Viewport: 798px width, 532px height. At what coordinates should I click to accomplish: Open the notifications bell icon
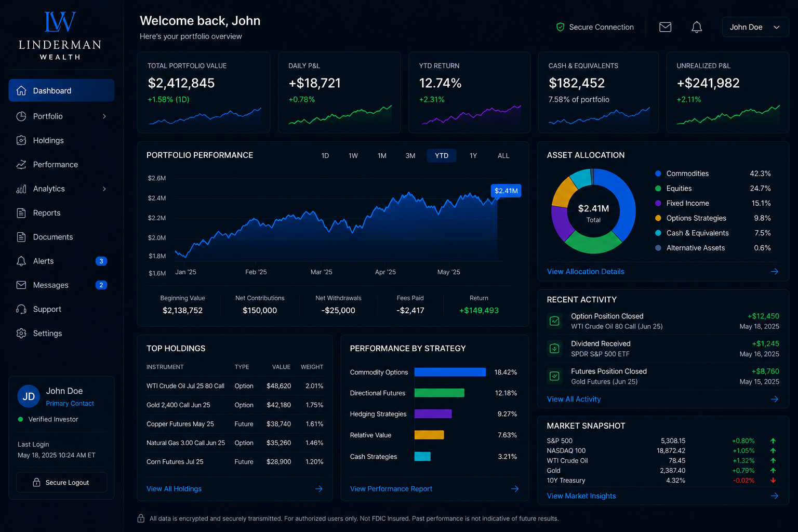[697, 27]
